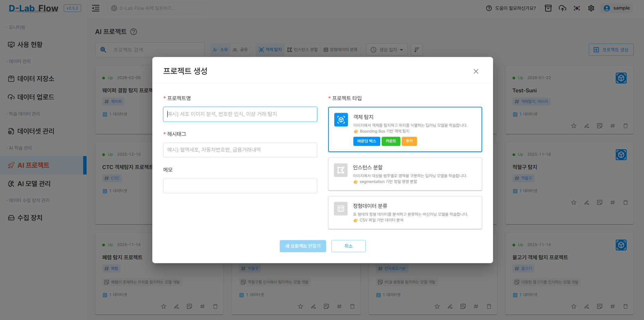The image size is (644, 320).
Task: Toggle the 객체 탐지 type filter
Action: (x=270, y=50)
